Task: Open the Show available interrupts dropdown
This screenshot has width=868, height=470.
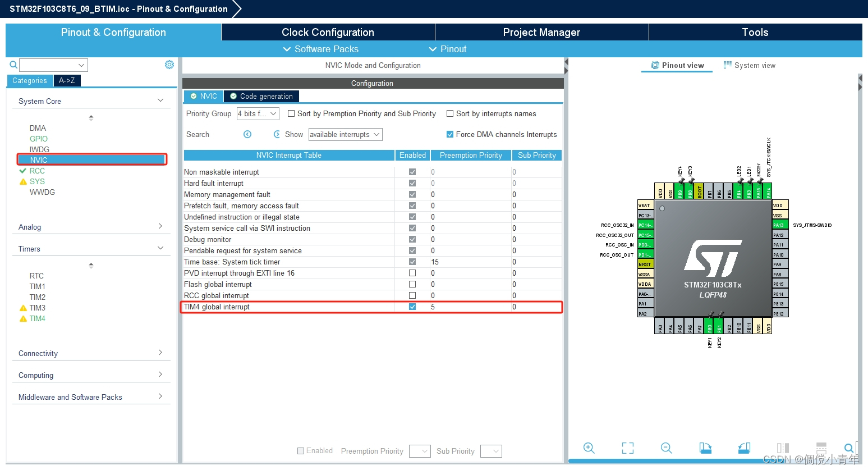Action: 346,134
